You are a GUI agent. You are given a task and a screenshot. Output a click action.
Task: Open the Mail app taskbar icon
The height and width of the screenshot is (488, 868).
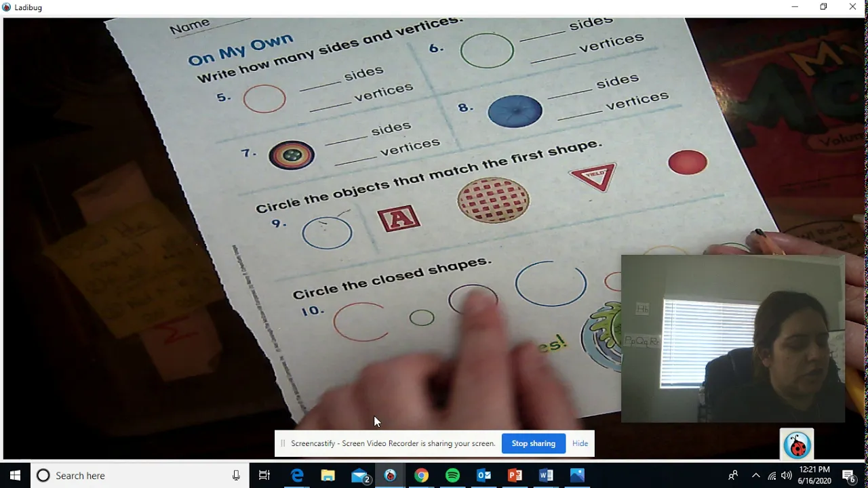[x=359, y=475]
